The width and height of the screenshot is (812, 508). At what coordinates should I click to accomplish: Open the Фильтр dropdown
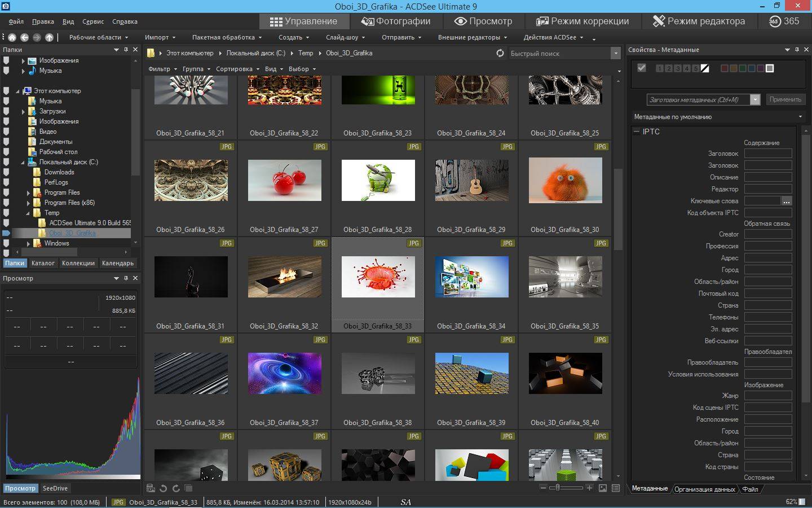tap(162, 69)
